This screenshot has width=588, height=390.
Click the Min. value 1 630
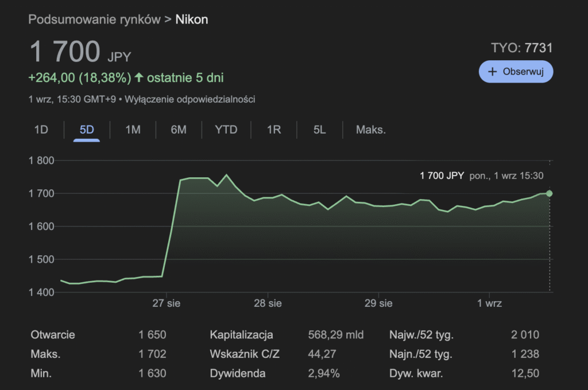coord(152,373)
